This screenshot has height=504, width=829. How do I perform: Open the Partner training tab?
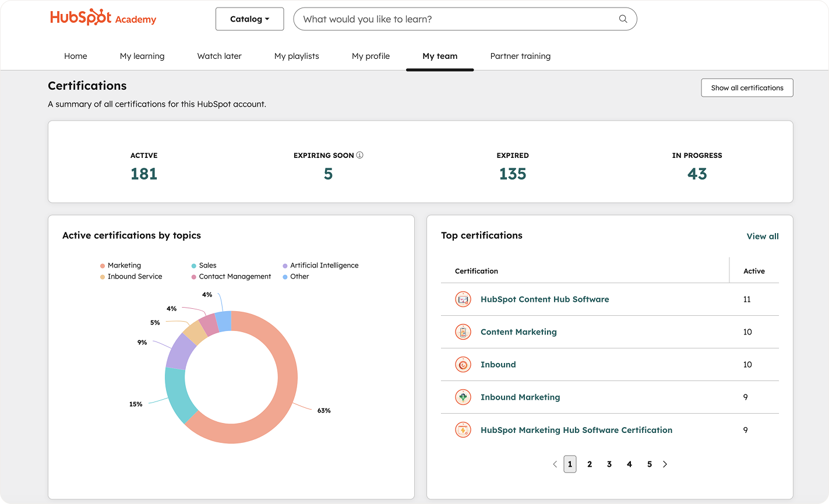(x=520, y=56)
